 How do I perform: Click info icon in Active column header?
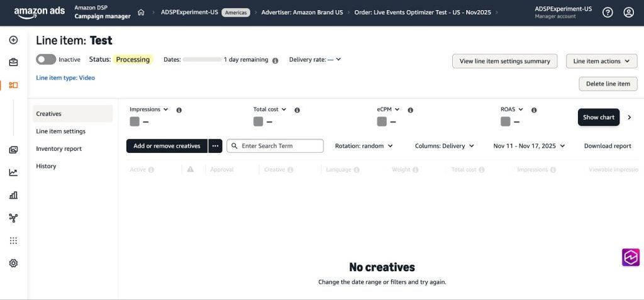click(x=151, y=170)
